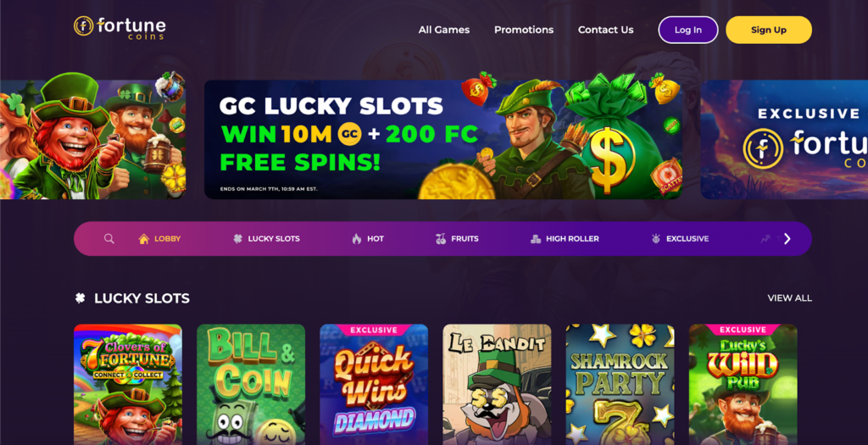Open the Promotions page
The height and width of the screenshot is (445, 868).
pyautogui.click(x=524, y=30)
